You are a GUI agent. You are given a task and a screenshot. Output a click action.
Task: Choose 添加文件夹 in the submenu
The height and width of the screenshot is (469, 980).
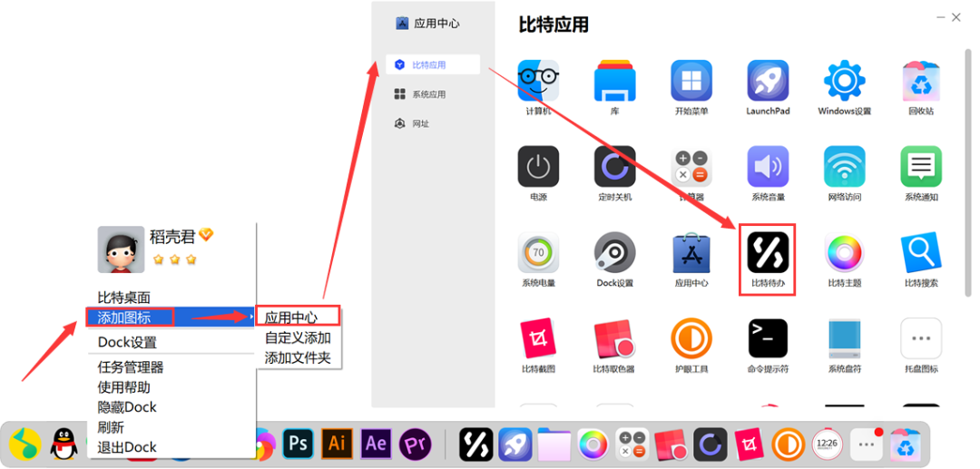pos(298,357)
